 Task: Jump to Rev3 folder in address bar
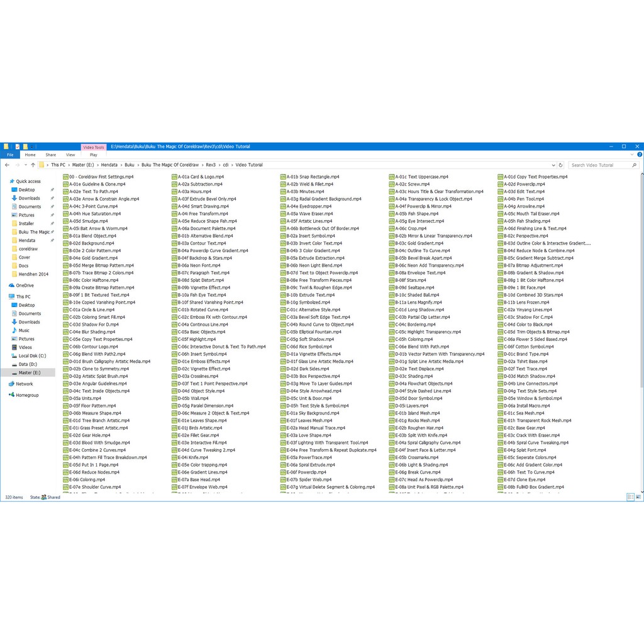pyautogui.click(x=210, y=165)
